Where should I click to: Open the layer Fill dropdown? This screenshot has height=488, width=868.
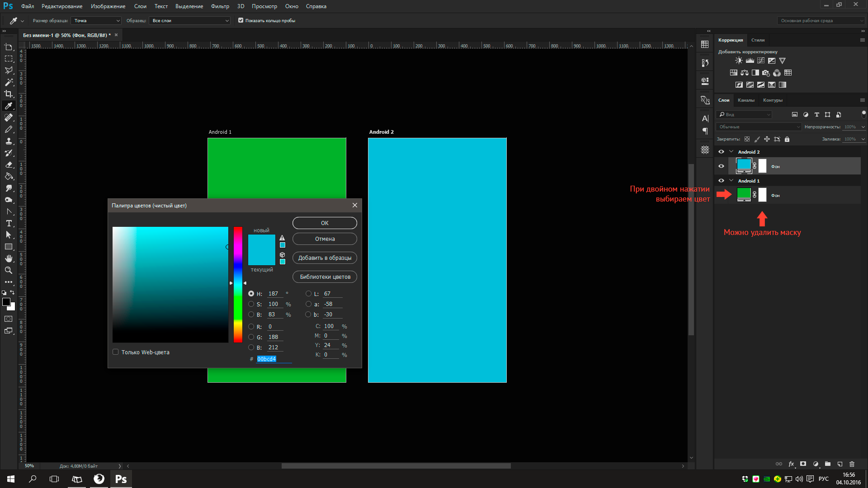pos(863,139)
